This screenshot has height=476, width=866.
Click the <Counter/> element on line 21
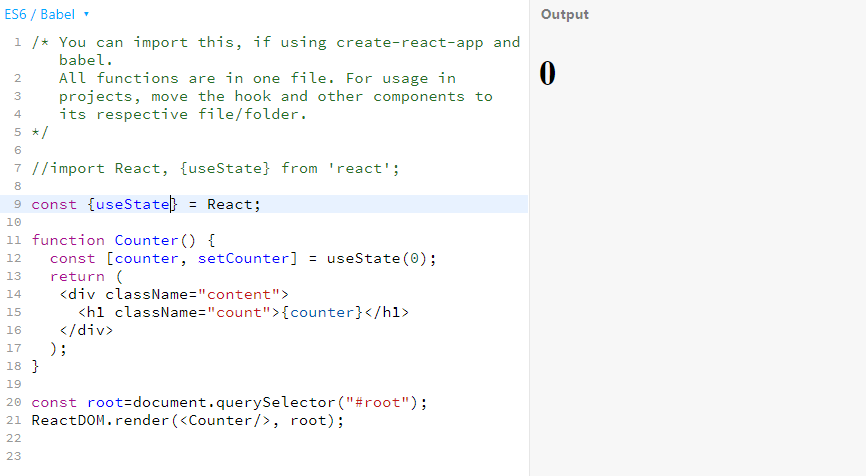pyautogui.click(x=225, y=420)
